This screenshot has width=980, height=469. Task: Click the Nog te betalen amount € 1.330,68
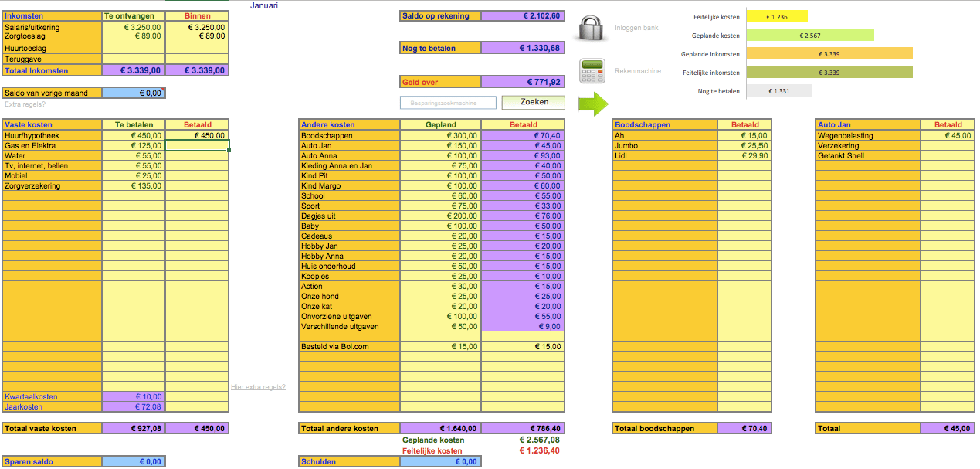coord(523,49)
